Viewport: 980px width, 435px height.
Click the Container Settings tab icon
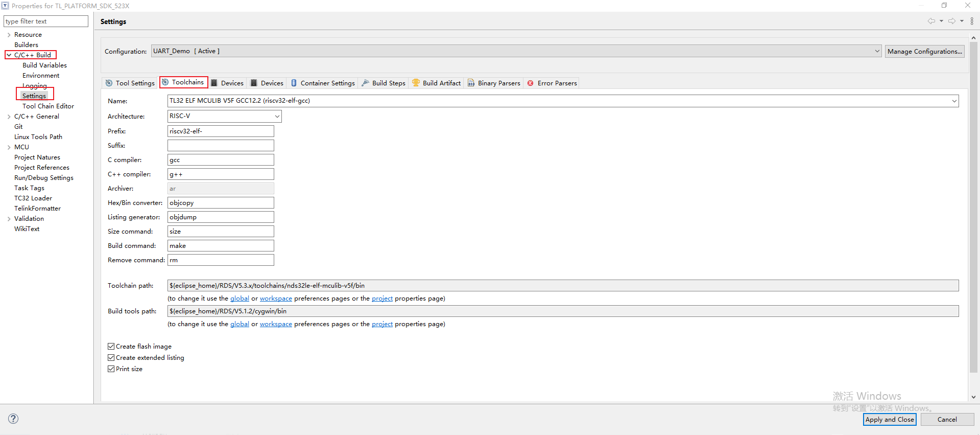[294, 83]
